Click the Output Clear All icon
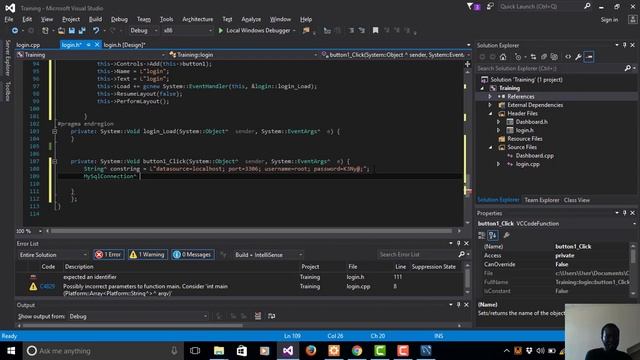The width and height of the screenshot is (640, 360). click(x=258, y=316)
